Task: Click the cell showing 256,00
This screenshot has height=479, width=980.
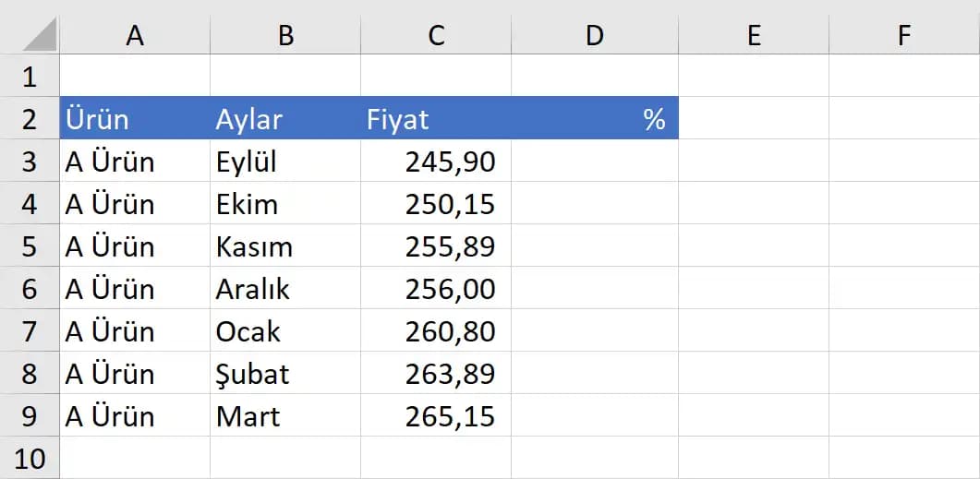Action: click(436, 289)
